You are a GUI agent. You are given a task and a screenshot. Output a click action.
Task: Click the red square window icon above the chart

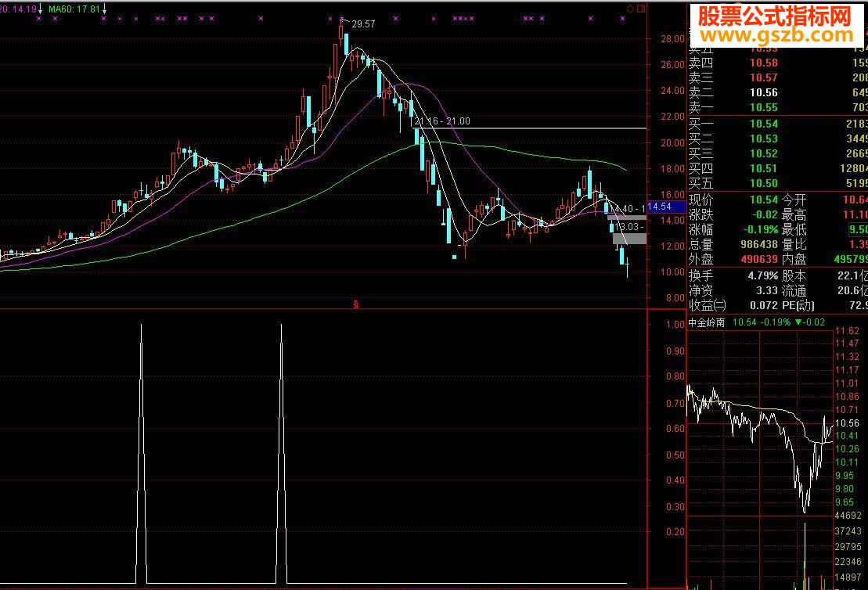click(641, 9)
